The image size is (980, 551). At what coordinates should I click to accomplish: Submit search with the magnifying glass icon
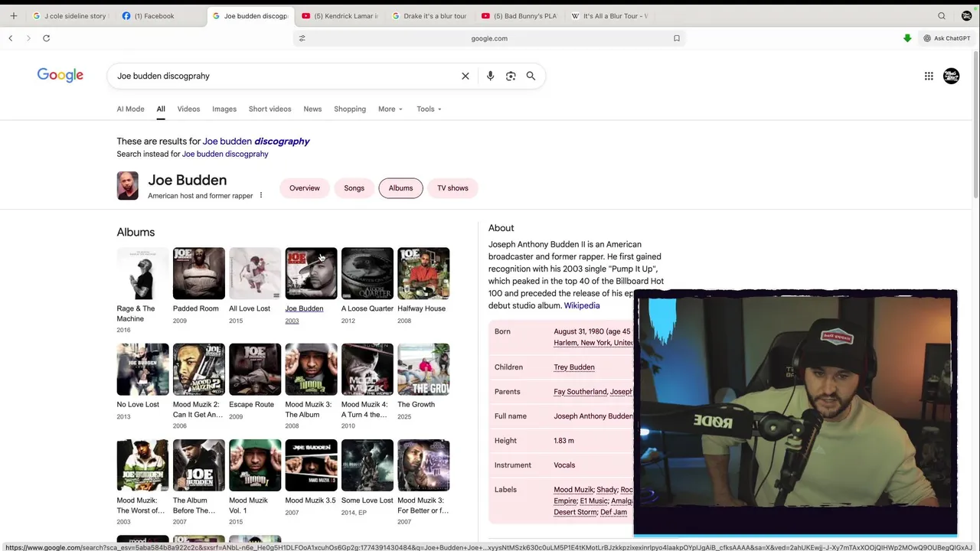click(531, 76)
